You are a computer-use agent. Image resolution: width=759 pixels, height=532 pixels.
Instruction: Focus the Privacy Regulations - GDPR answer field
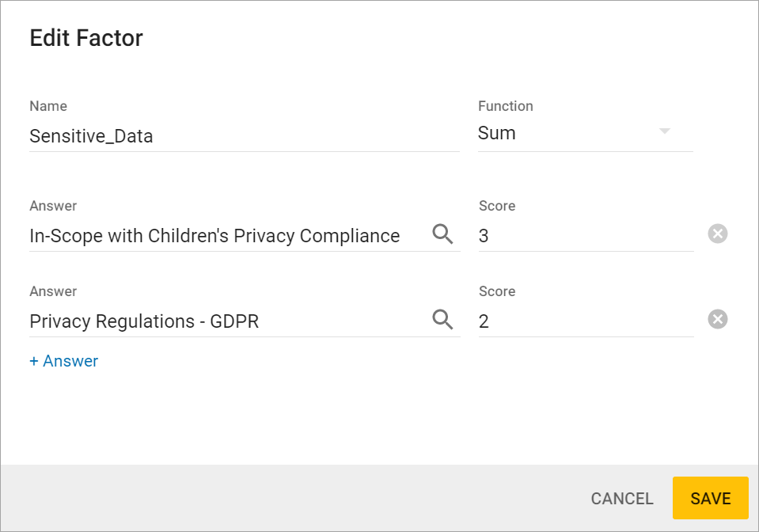click(222, 321)
